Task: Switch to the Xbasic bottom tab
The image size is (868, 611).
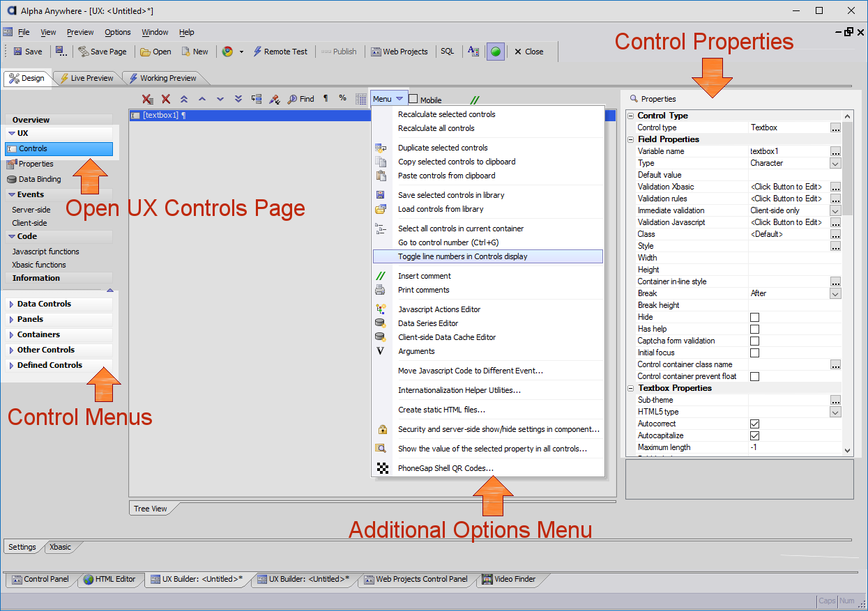Action: tap(60, 547)
